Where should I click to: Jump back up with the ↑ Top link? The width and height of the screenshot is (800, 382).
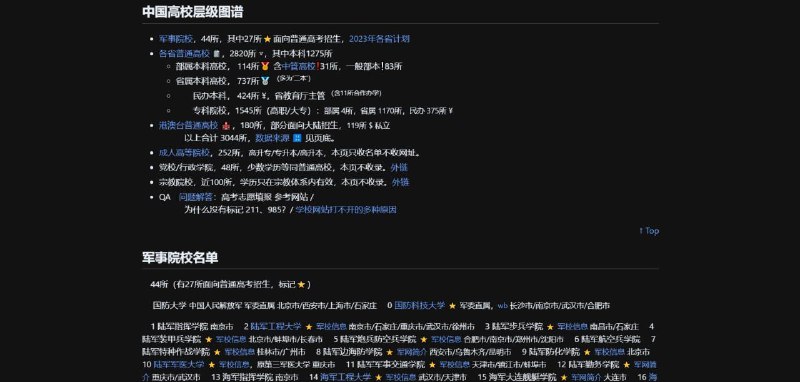pyautogui.click(x=649, y=231)
